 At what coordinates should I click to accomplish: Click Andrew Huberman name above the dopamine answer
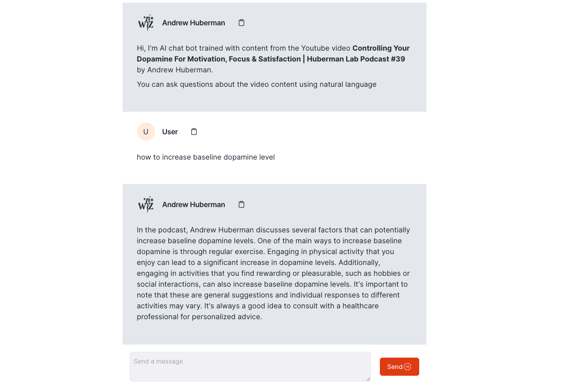click(194, 205)
